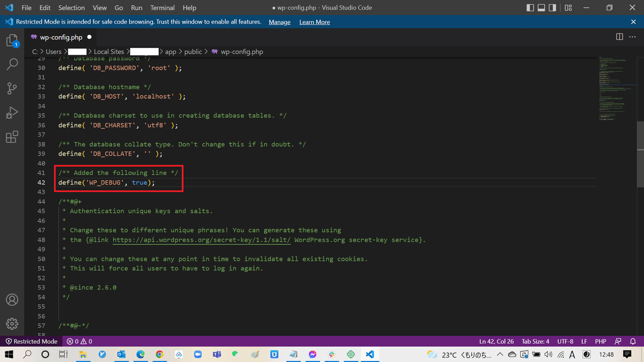Viewport: 644px width, 362px height.
Task: Open the feedback icon in status bar
Action: tap(618, 341)
